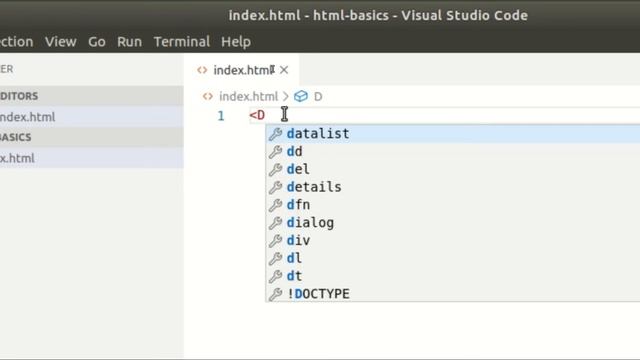Place cursor in the <D code on line 1
640x360 pixels.
[x=257, y=116]
